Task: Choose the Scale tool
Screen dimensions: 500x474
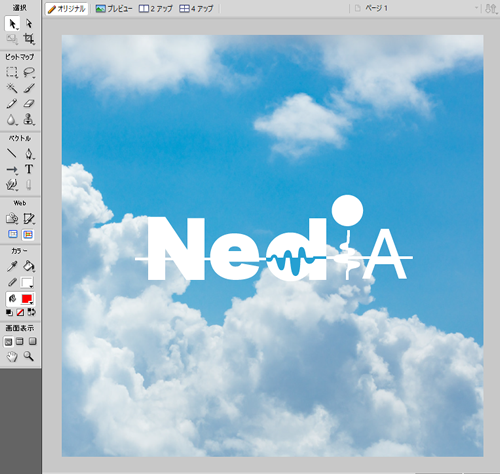Action: click(12, 39)
